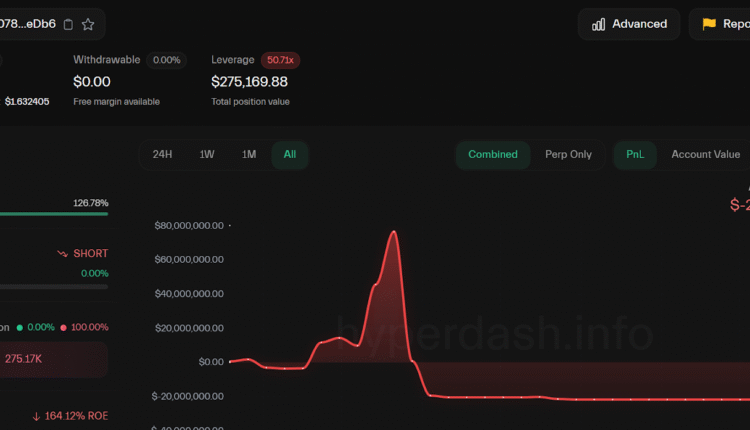The image size is (750, 430).
Task: Copy the wallet address with the clipboard icon
Action: tap(68, 24)
